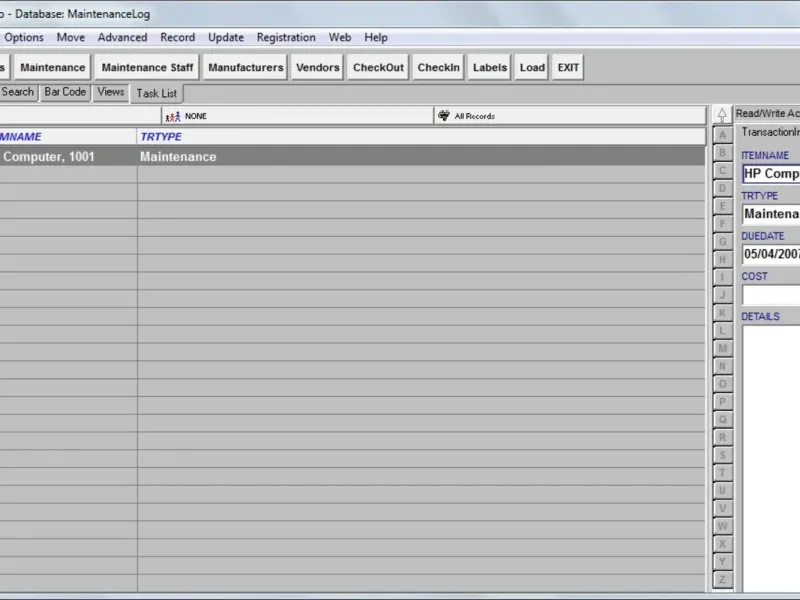The image size is (800, 600).
Task: Click the up arrow above alphabet index
Action: pyautogui.click(x=722, y=114)
